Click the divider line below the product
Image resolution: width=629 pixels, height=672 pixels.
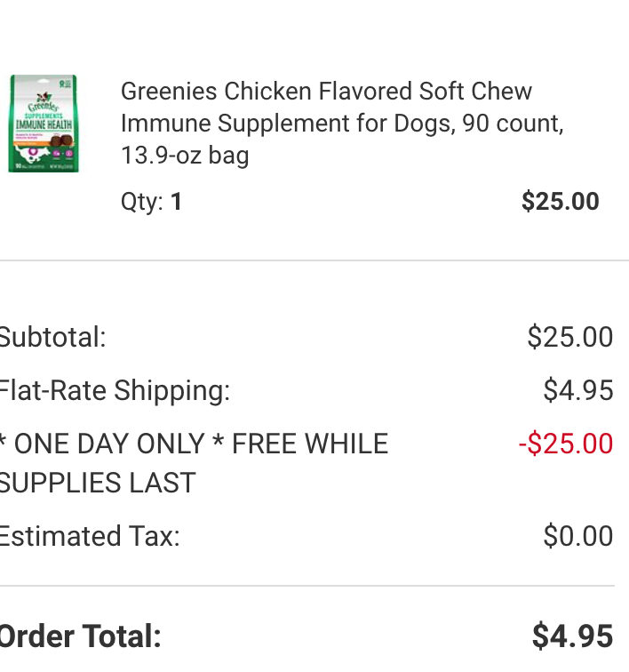(314, 260)
